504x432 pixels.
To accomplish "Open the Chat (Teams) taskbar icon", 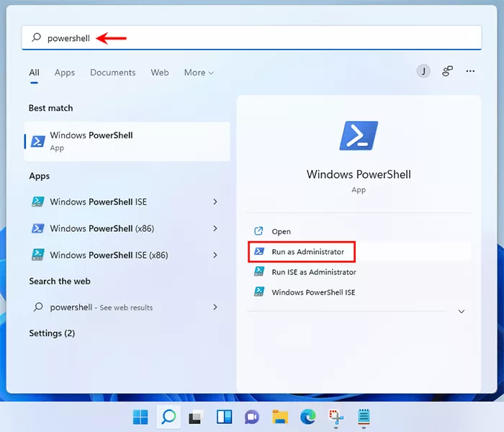I will pyautogui.click(x=252, y=417).
